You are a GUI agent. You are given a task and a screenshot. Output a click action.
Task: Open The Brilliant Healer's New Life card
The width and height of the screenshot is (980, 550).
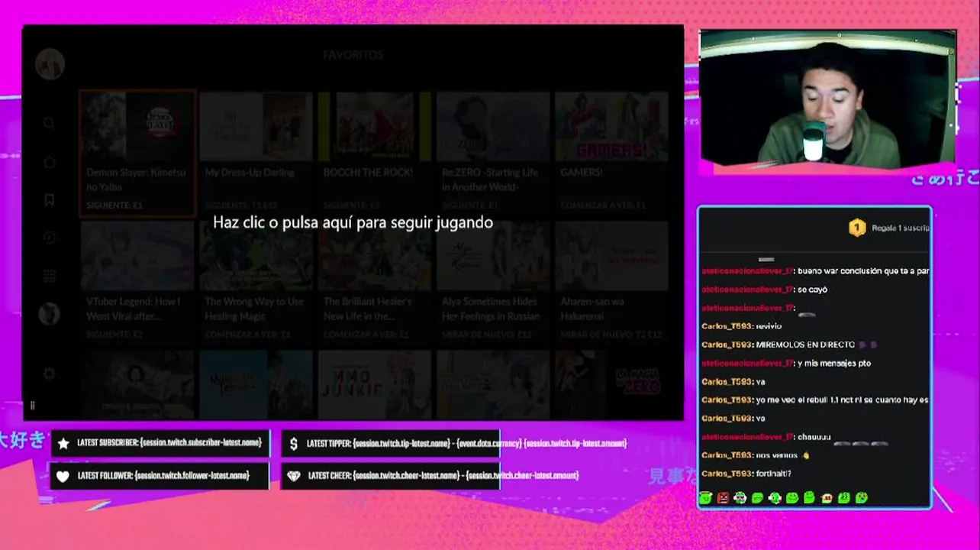pyautogui.click(x=374, y=281)
